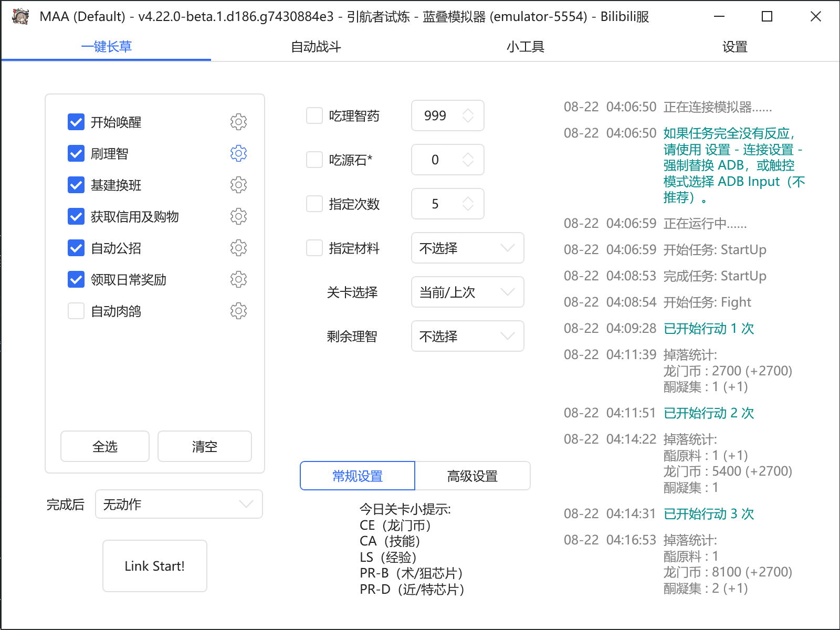Open settings gear for 自动公招

(239, 248)
